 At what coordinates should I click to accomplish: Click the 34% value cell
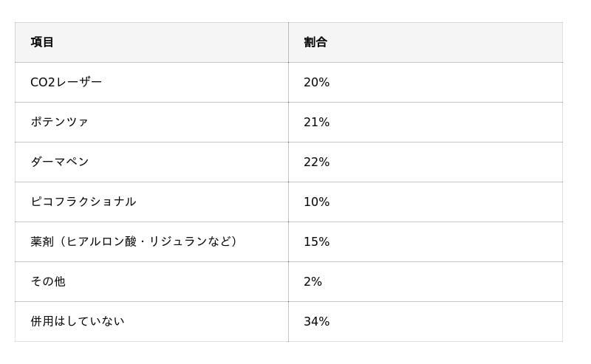tap(316, 321)
